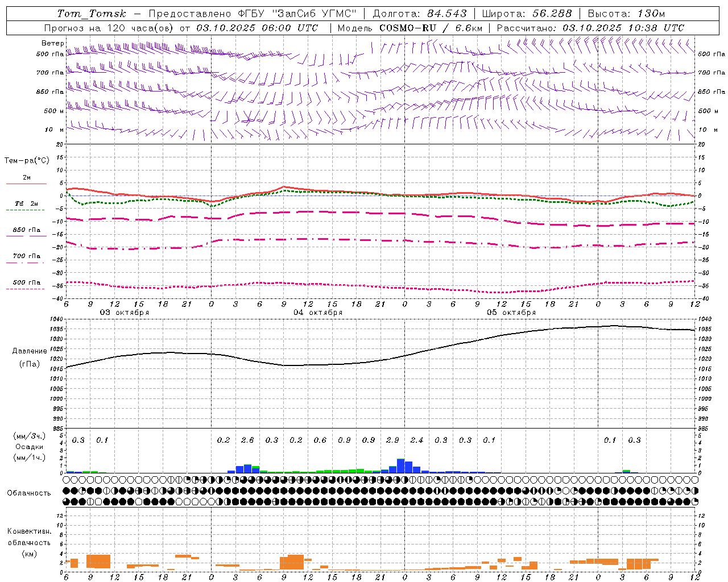This screenshot has width=728, height=582.
Task: Click the 0.6 precipitation total value
Action: [320, 440]
